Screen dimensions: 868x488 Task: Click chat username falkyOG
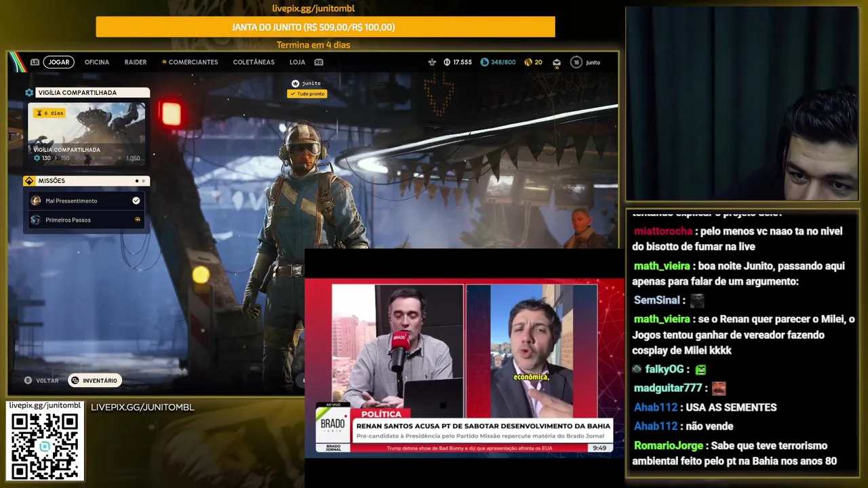click(x=664, y=369)
